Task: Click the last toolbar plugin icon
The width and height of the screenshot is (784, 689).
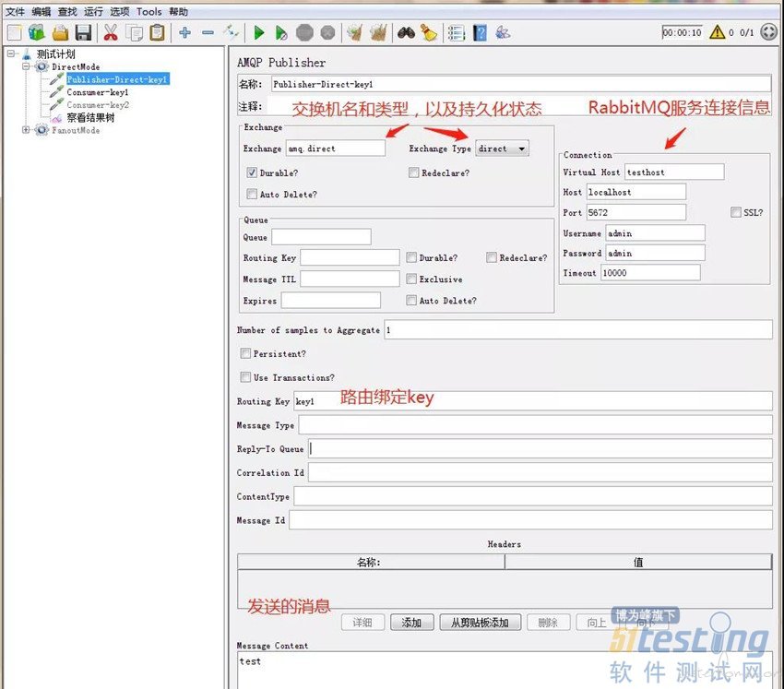Action: click(x=503, y=33)
